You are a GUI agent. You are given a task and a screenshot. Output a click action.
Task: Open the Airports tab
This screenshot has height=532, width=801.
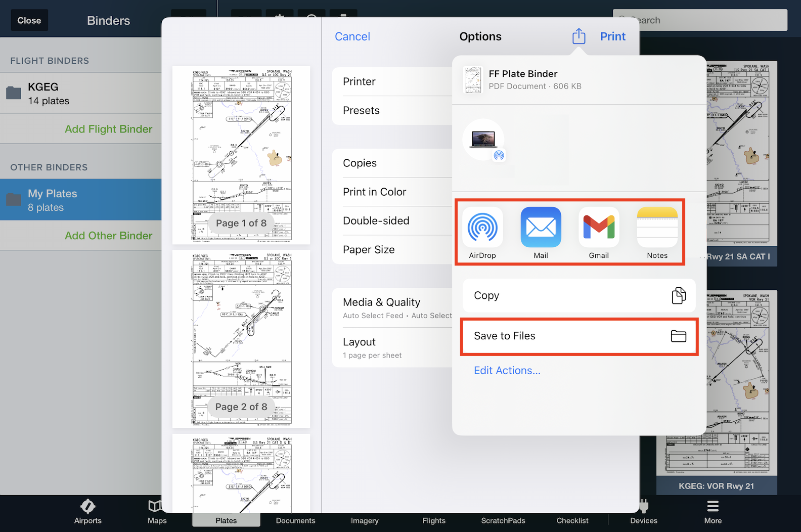point(87,512)
